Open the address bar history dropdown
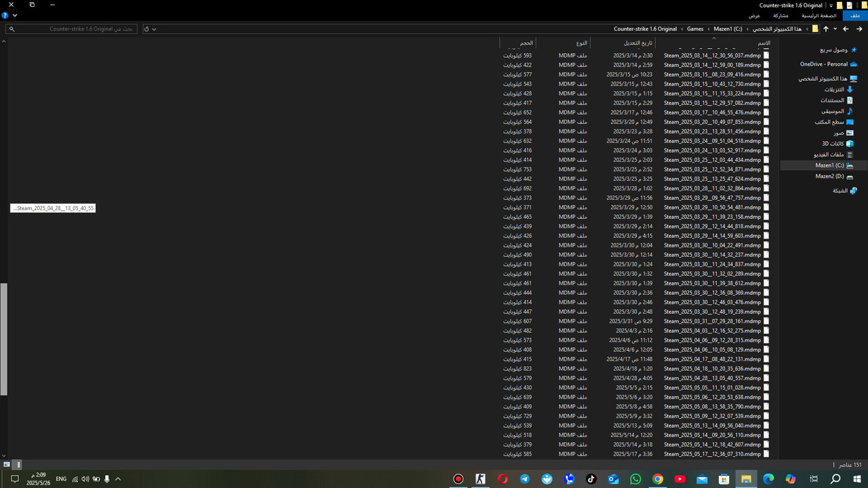Screen dimensions: 868x488 pyautogui.click(x=155, y=29)
